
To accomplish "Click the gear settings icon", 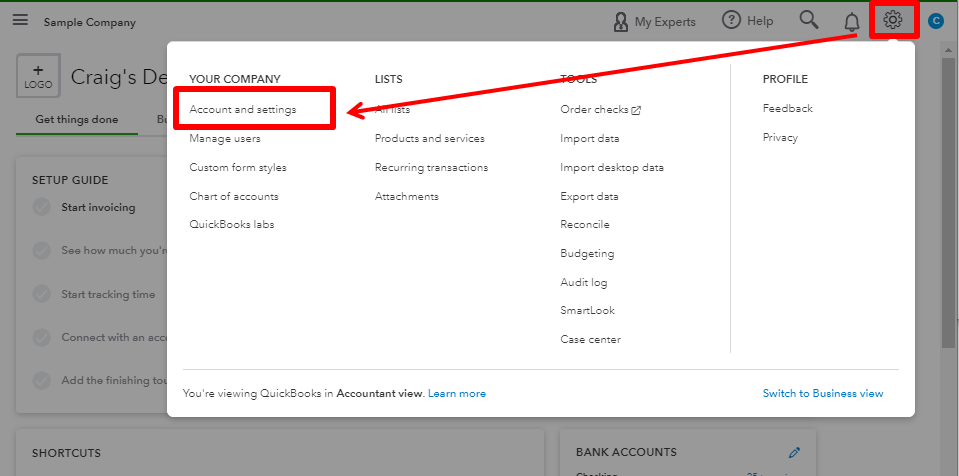I will point(893,20).
